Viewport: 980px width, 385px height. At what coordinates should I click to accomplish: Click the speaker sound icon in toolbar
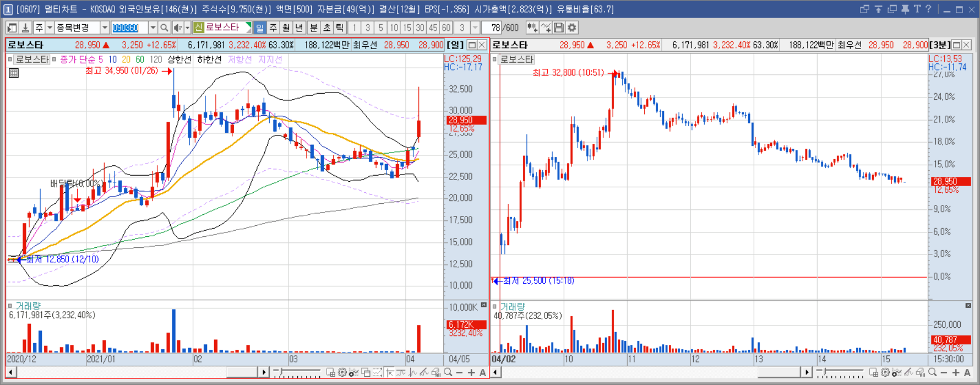[x=177, y=28]
